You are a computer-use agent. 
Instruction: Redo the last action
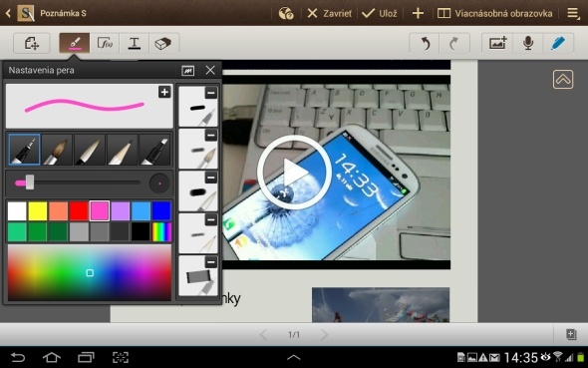coord(454,44)
